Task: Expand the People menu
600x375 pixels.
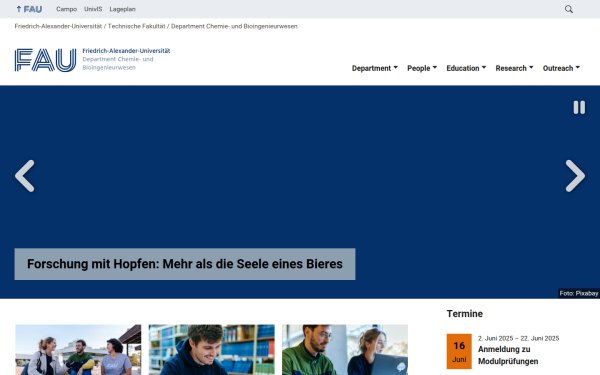Action: point(422,68)
